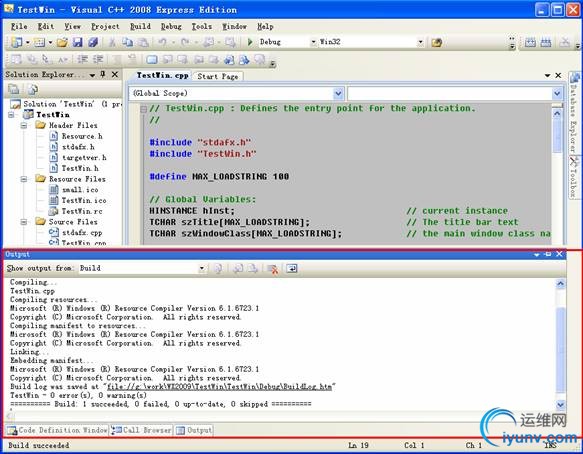
Task: Open the Tools menu
Action: [x=202, y=26]
